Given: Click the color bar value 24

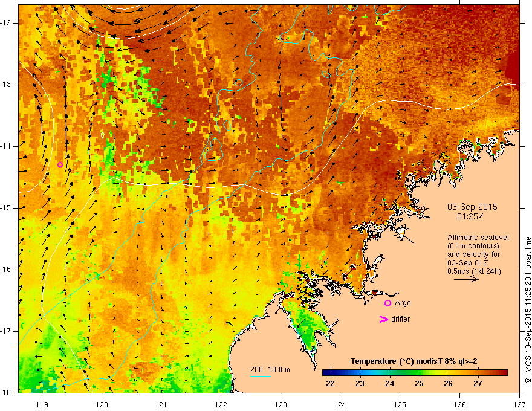Looking at the screenshot, I should click(x=389, y=384).
